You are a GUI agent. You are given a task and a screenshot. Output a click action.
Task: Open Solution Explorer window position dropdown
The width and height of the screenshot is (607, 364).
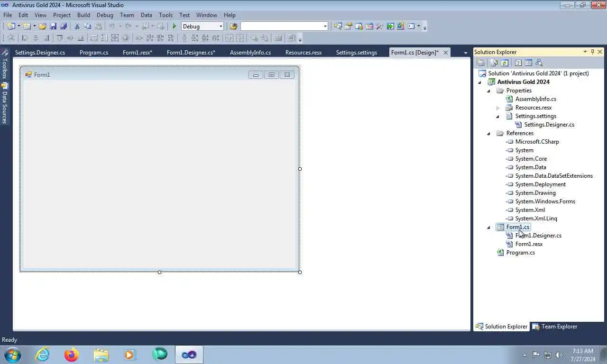click(585, 52)
